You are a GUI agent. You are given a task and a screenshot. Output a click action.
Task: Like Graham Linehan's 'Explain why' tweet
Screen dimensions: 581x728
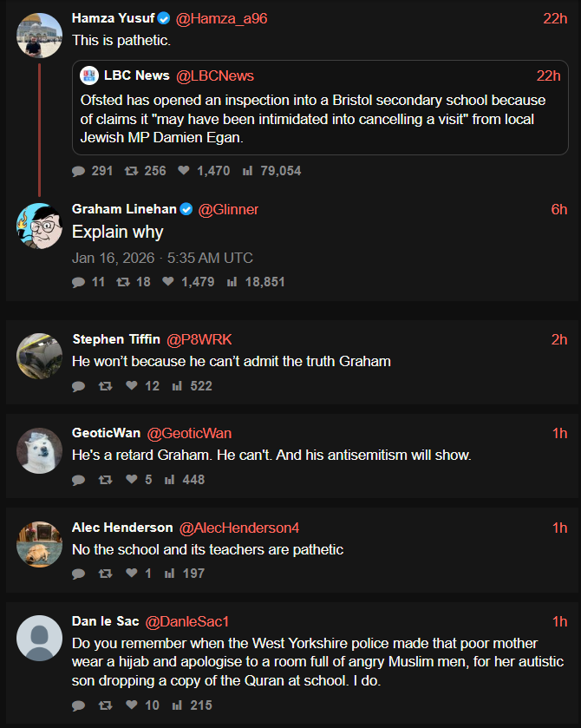(168, 282)
